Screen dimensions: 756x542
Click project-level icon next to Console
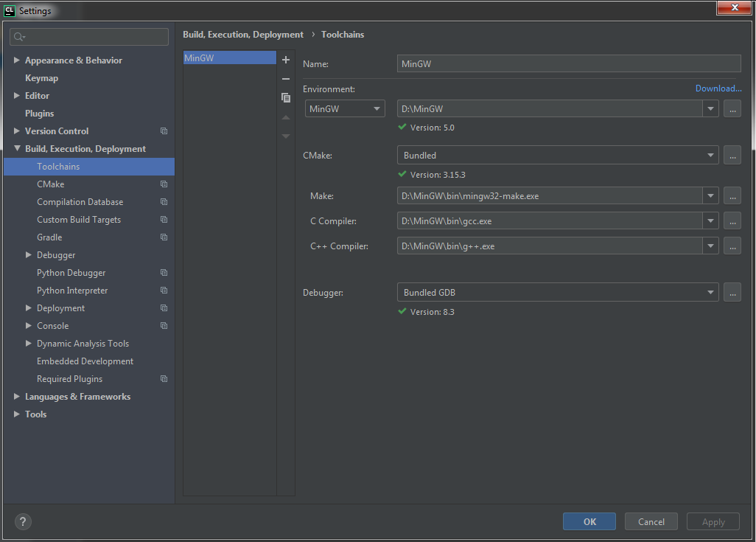click(164, 326)
